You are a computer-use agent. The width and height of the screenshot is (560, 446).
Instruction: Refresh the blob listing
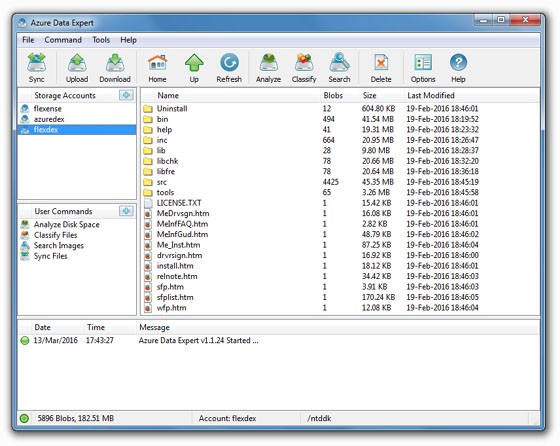coord(229,68)
